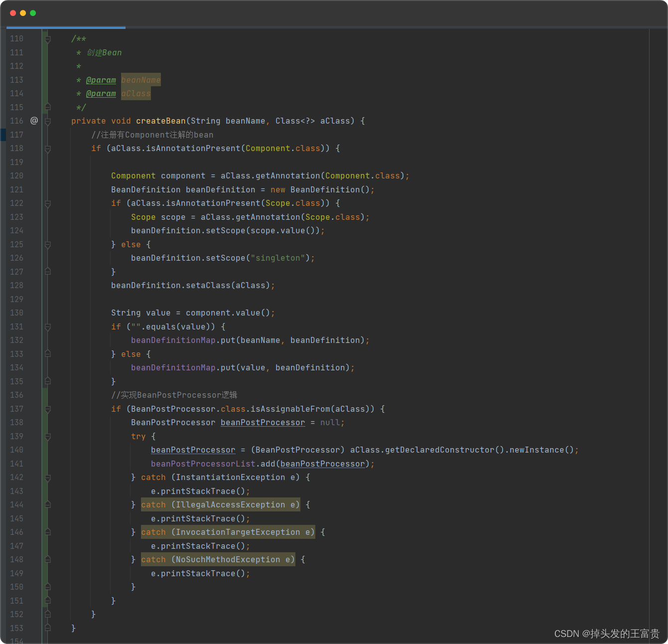The image size is (668, 644).
Task: Collapse the InvocationTargetException catch on line 146
Action: pyautogui.click(x=48, y=532)
